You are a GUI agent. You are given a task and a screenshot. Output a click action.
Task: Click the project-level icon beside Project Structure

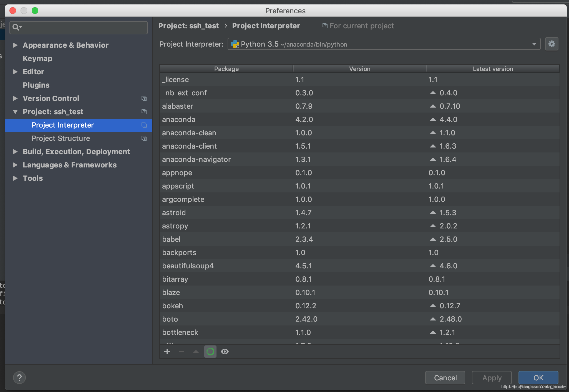pyautogui.click(x=144, y=138)
